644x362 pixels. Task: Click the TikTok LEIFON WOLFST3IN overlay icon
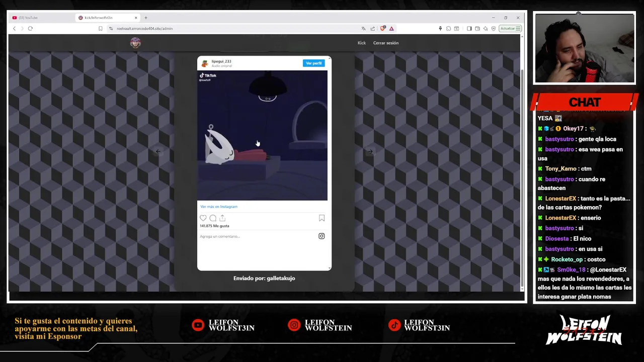[x=394, y=325]
